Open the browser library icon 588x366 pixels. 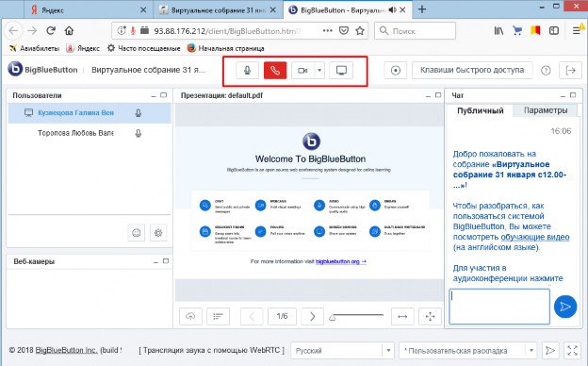click(498, 31)
